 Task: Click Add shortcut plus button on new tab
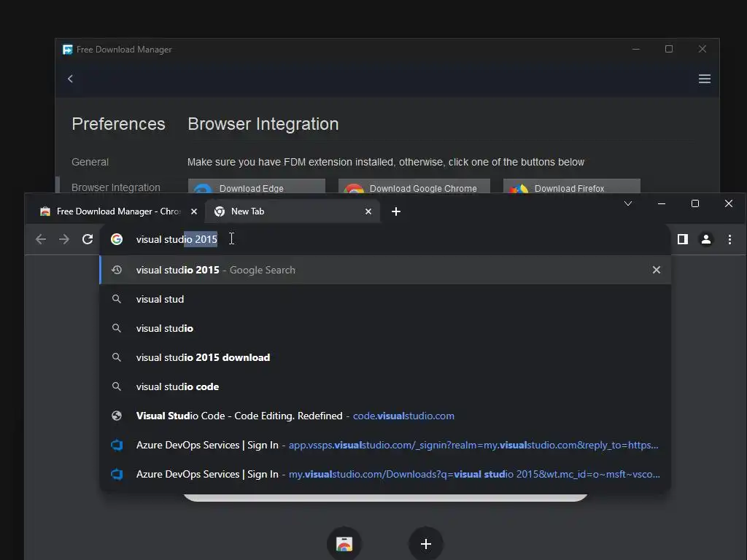(426, 543)
